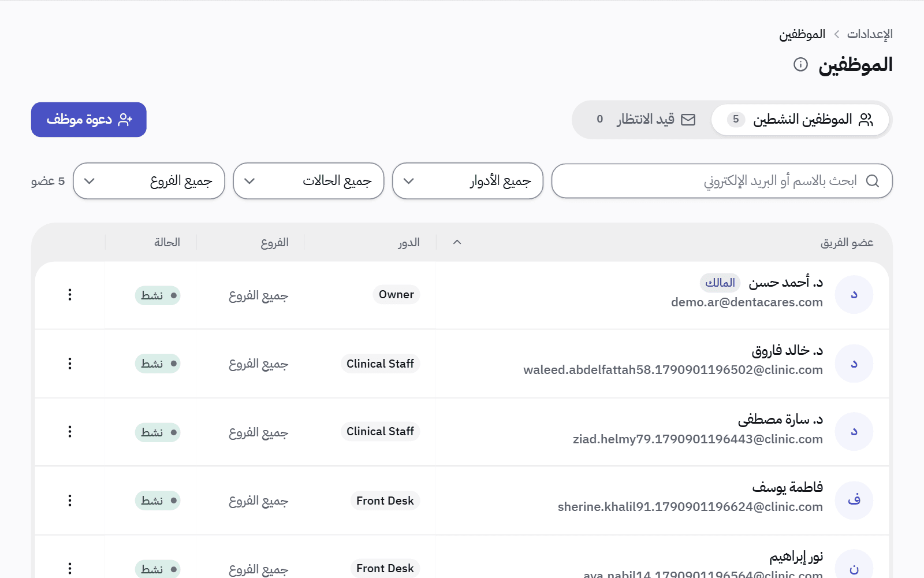The height and width of the screenshot is (578, 924).
Task: Open the جميع الحالات status dropdown
Action: click(x=308, y=181)
